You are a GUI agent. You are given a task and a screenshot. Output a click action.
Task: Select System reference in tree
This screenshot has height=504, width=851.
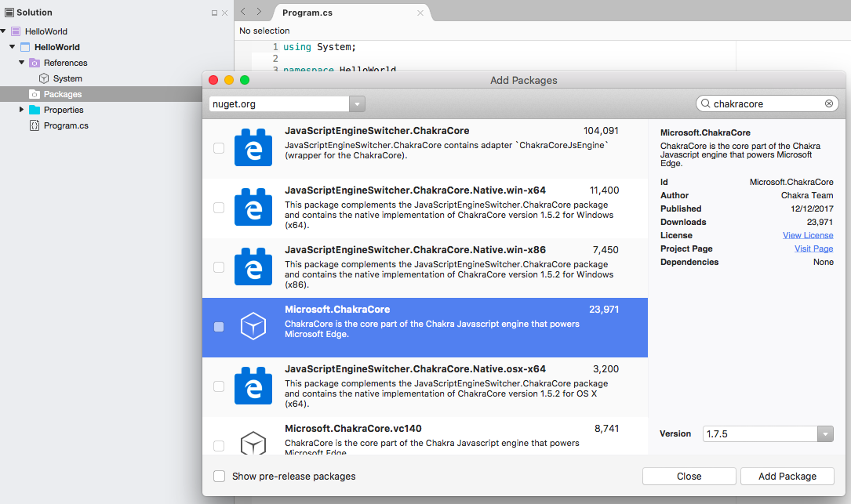[x=67, y=78]
